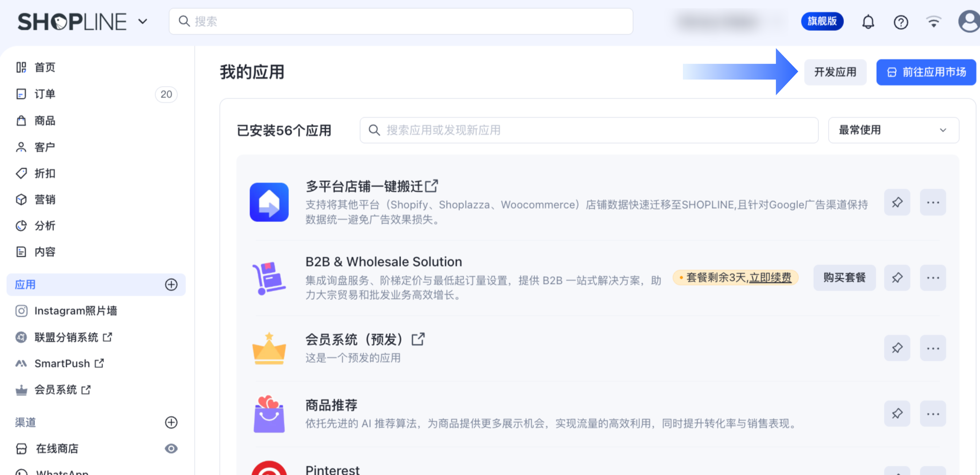Click the 立即续费 renewal link
Image resolution: width=980 pixels, height=475 pixels.
pos(770,277)
